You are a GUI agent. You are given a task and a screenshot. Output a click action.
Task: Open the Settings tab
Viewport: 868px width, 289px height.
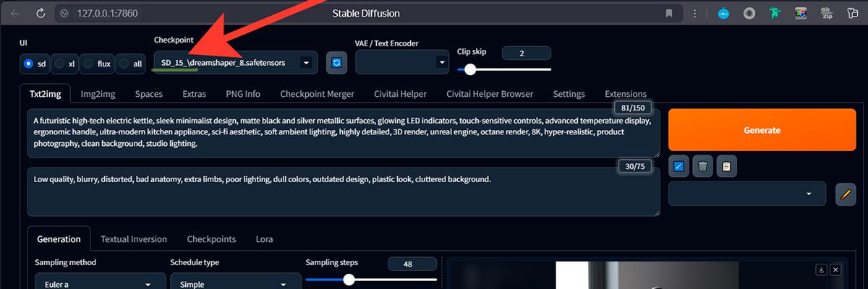[x=569, y=94]
